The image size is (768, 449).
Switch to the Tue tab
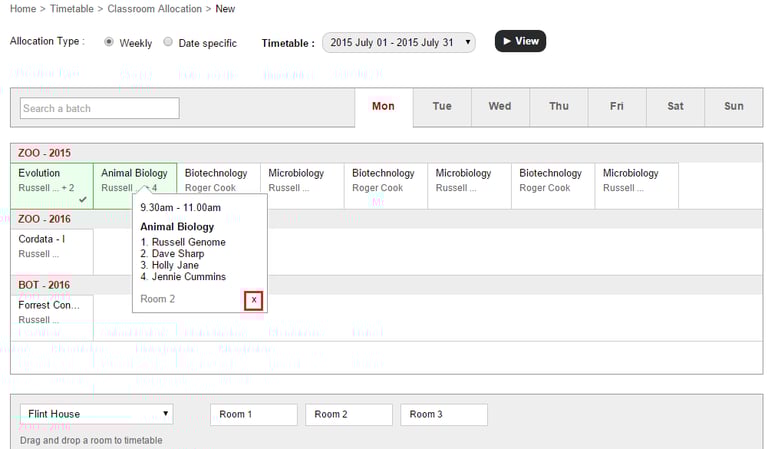tap(442, 106)
